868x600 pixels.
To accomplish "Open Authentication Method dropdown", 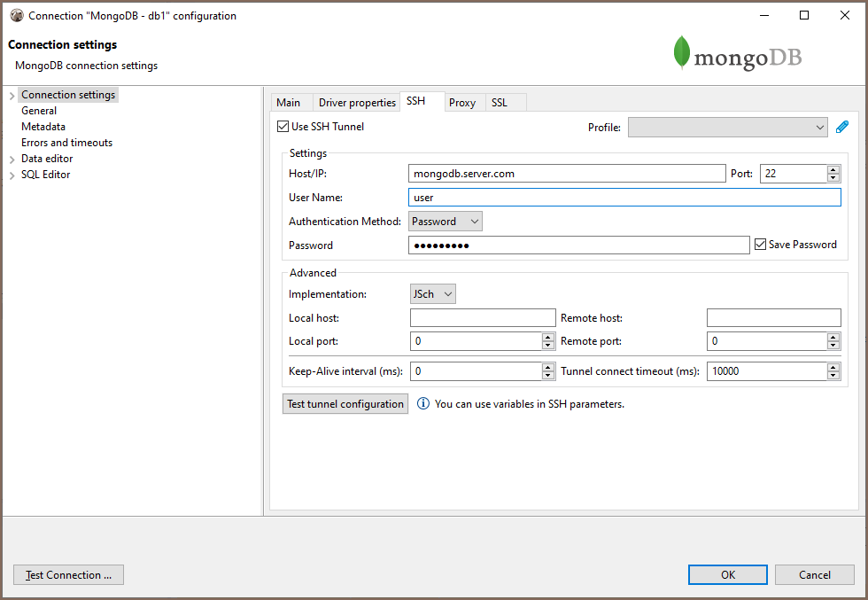I will pyautogui.click(x=446, y=222).
